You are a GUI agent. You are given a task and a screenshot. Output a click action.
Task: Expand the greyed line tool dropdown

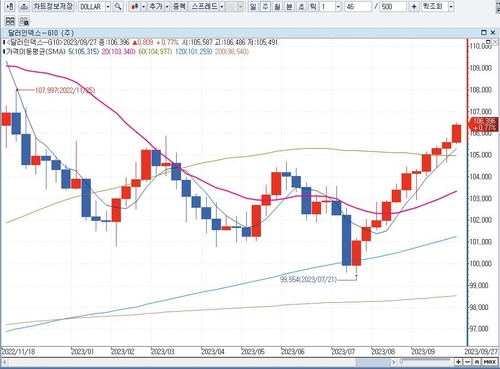pos(240,7)
